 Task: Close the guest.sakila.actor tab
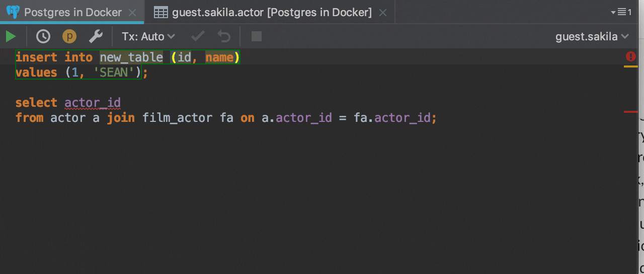[x=383, y=13]
